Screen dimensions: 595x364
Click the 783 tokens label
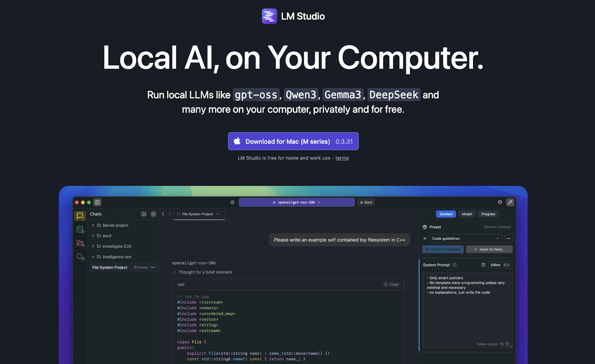pyautogui.click(x=141, y=267)
